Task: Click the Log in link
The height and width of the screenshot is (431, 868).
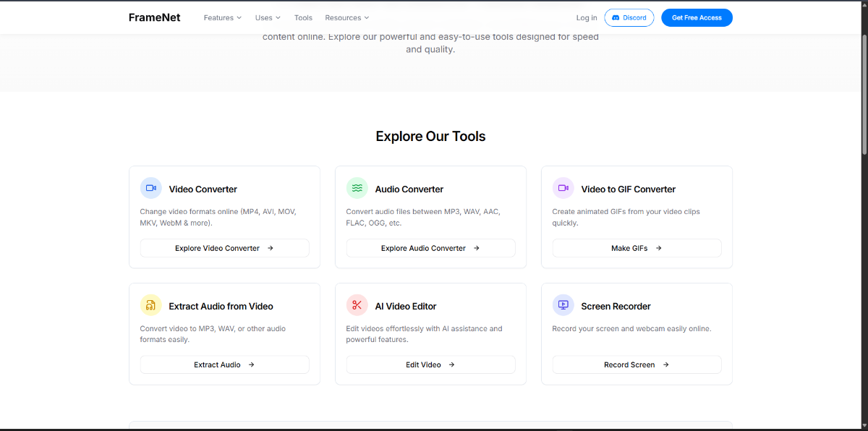Action: click(587, 17)
